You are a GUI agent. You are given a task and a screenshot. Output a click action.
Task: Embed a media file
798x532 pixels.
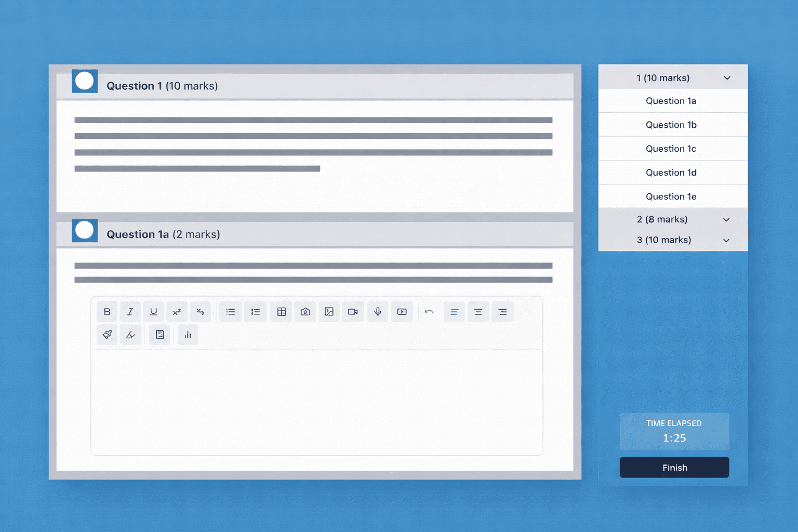click(x=402, y=311)
